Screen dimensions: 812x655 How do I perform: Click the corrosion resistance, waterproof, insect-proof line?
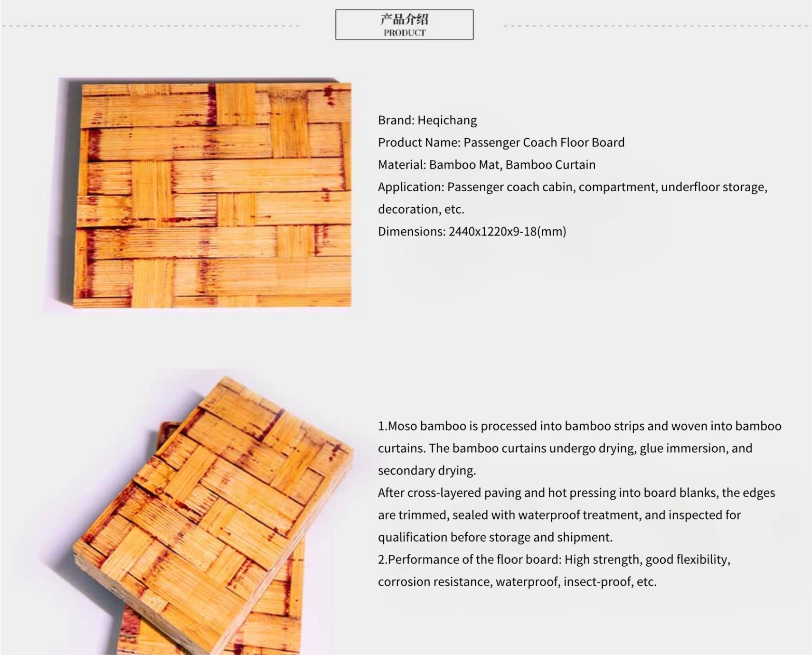coord(517,582)
